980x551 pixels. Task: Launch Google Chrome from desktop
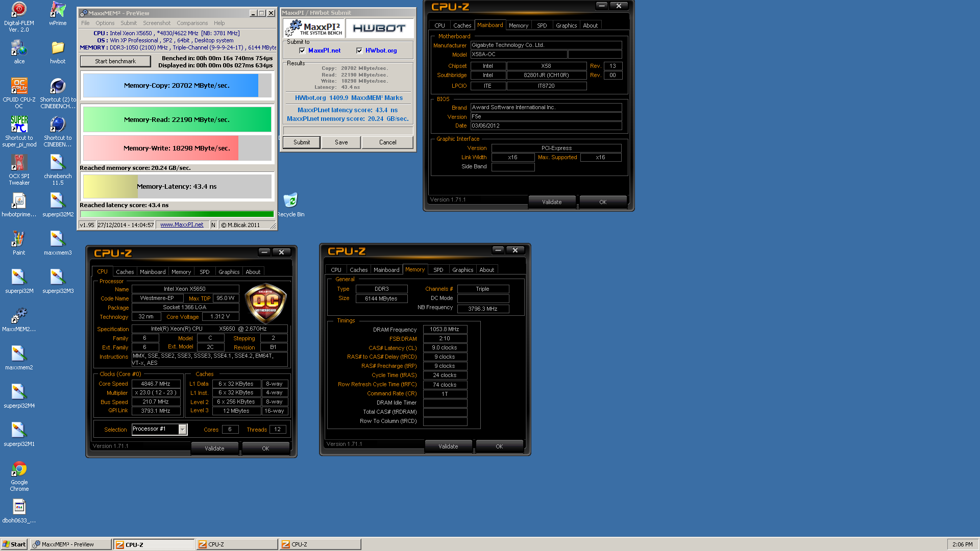19,475
